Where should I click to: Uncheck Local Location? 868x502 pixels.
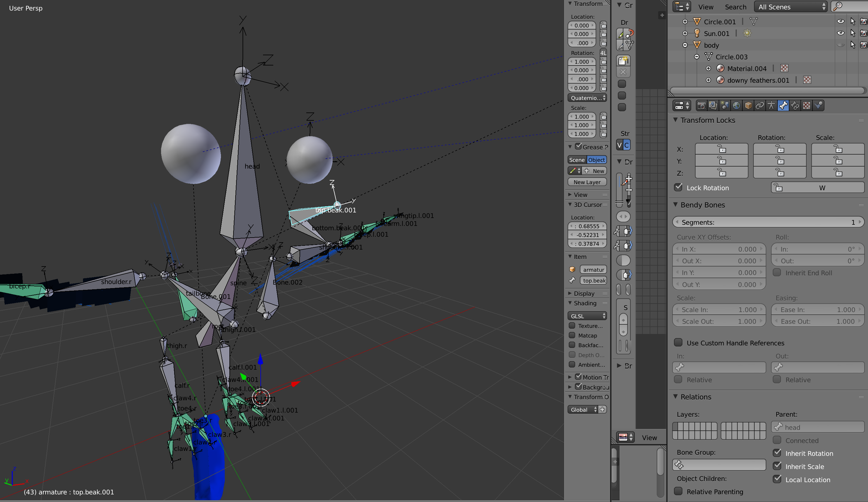tap(777, 479)
